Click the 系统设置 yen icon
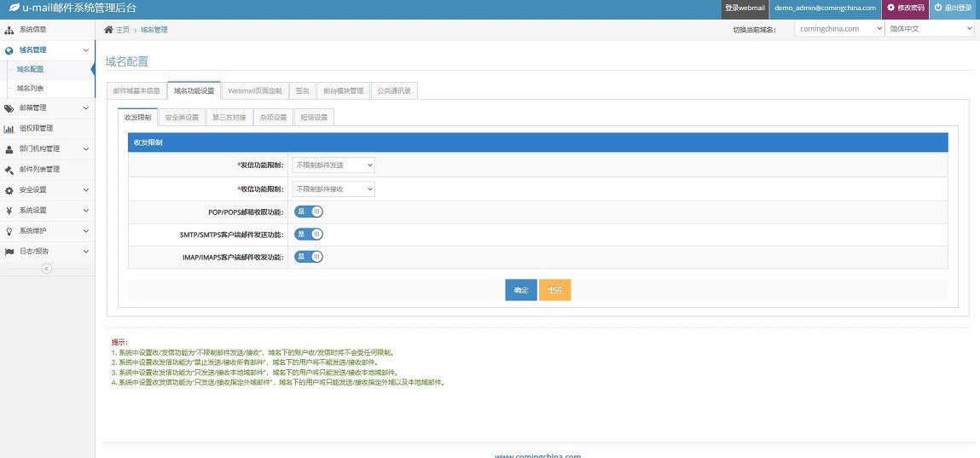 pos(9,211)
